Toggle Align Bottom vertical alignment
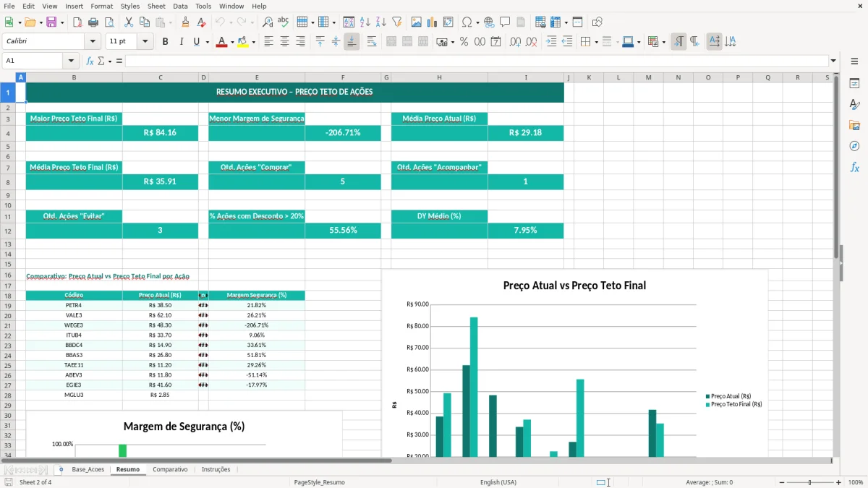This screenshot has width=868, height=488. pyautogui.click(x=352, y=42)
